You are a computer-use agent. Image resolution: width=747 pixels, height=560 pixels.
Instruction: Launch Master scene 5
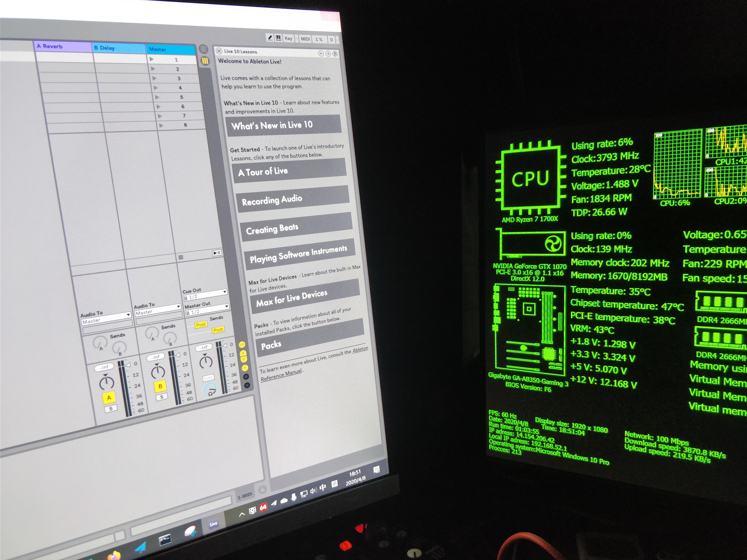point(157,97)
